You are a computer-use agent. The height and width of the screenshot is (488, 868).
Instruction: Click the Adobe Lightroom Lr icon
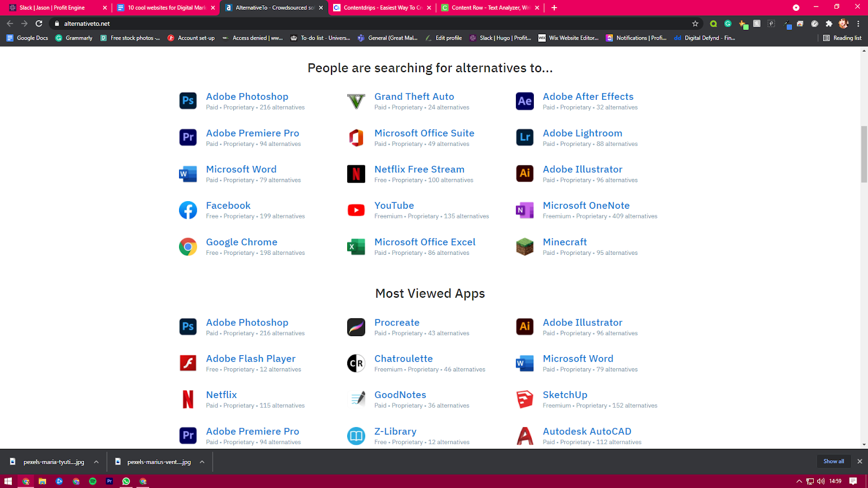[x=525, y=138]
